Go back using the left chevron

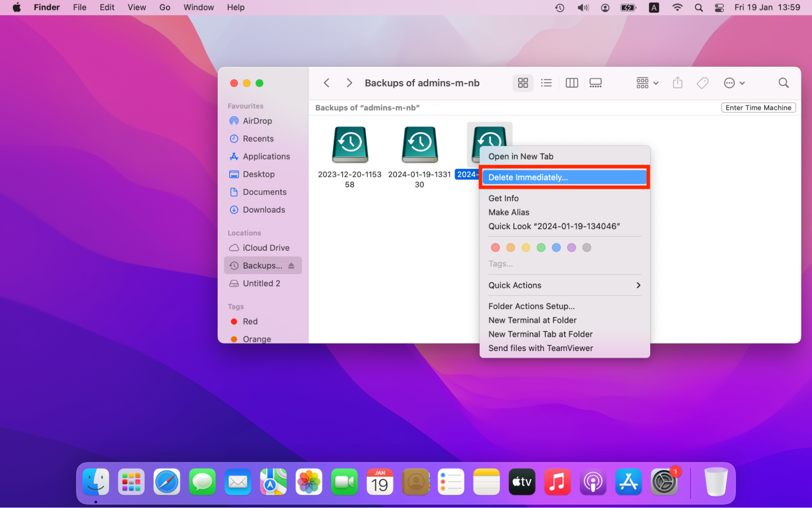point(327,83)
